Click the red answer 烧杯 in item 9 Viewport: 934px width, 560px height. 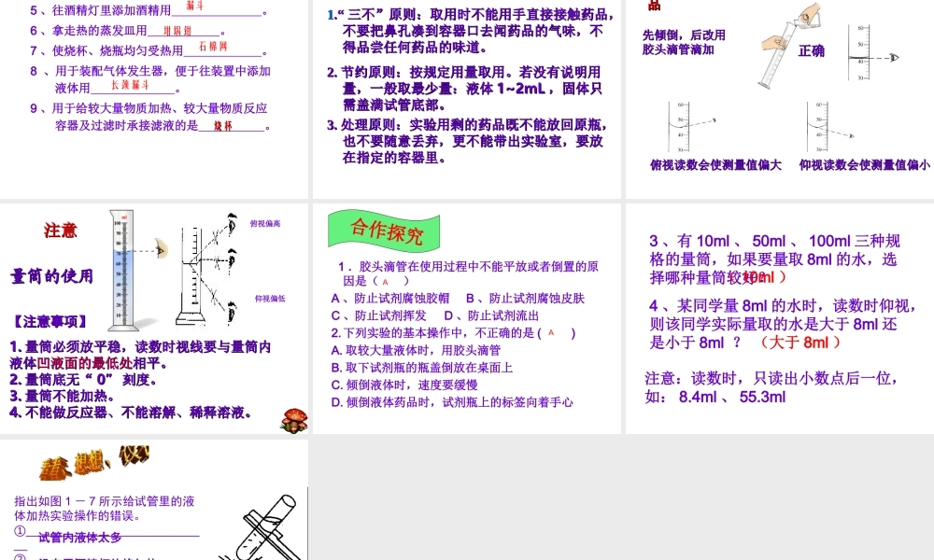coord(223,126)
